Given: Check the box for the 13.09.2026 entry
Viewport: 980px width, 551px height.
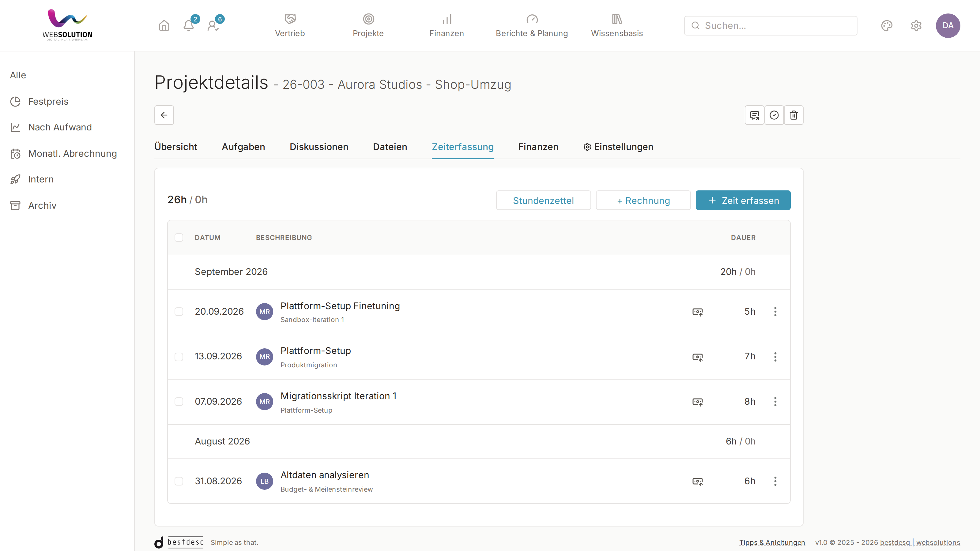Looking at the screenshot, I should (x=179, y=357).
